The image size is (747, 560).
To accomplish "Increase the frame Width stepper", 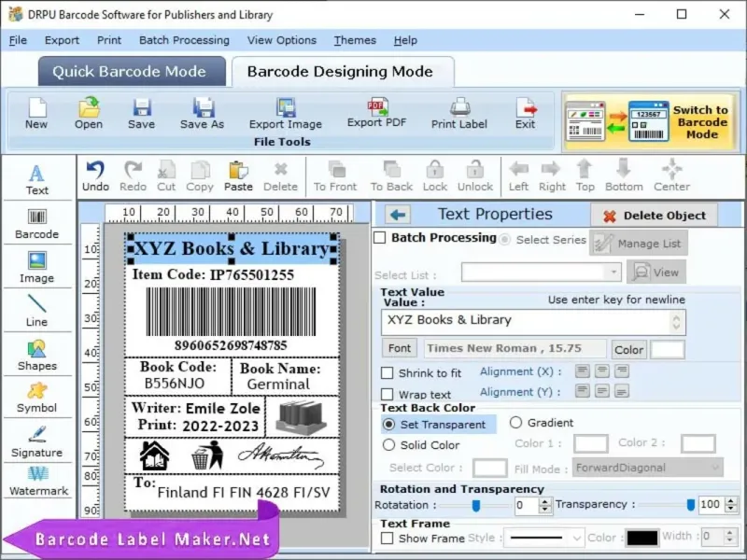I will (729, 533).
